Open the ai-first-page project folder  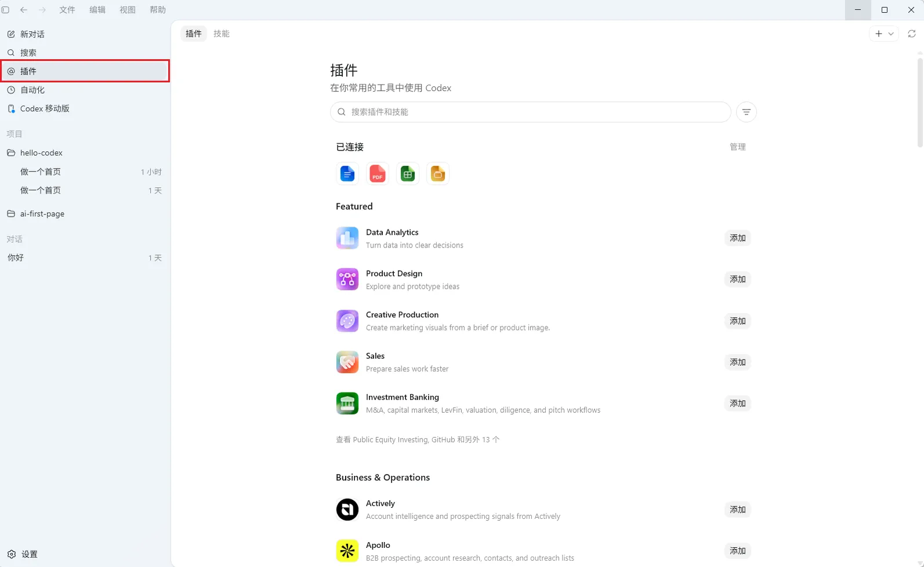85,214
